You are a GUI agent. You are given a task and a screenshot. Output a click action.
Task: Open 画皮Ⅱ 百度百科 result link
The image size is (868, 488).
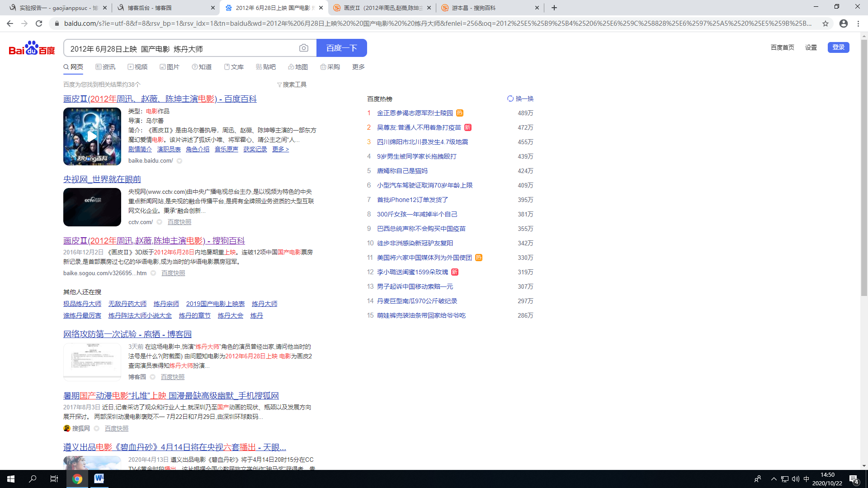click(x=160, y=99)
